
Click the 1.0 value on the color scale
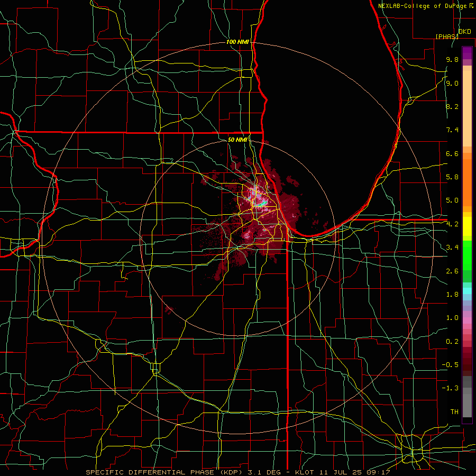452,318
